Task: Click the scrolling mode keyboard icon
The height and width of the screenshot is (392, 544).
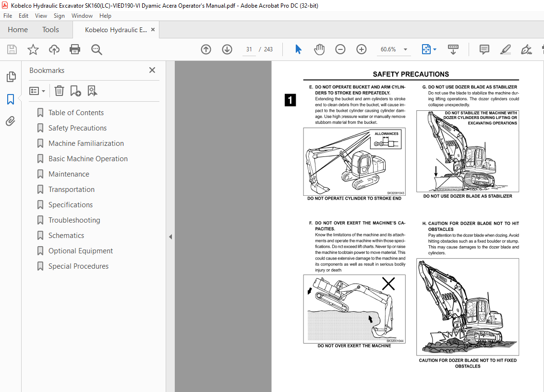Action: point(453,49)
